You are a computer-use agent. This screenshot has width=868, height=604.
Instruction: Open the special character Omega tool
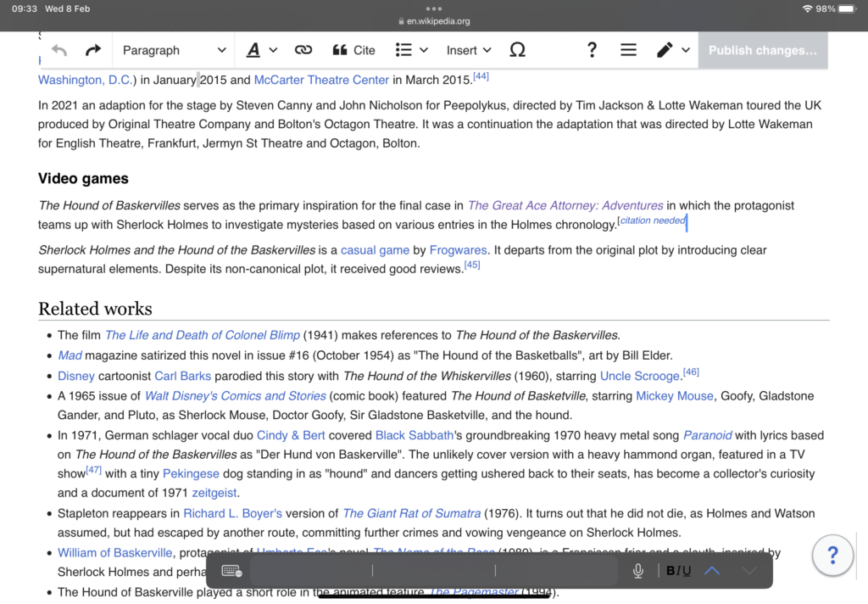pos(517,51)
